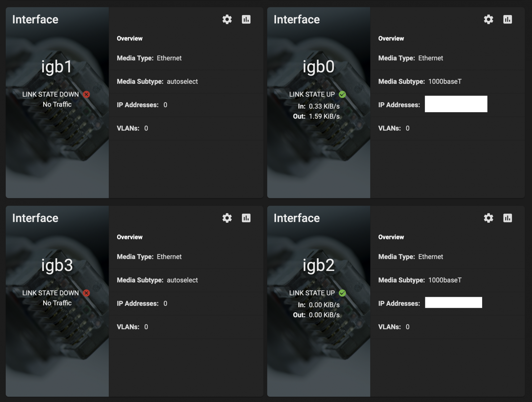Click No Traffic label under igb1
The image size is (532, 402).
pos(57,105)
